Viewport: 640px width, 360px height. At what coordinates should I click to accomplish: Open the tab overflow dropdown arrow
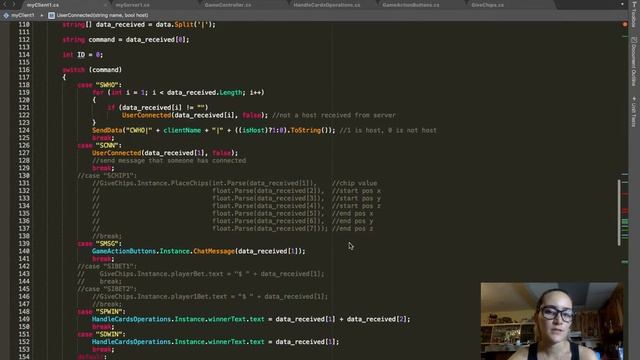tap(622, 4)
